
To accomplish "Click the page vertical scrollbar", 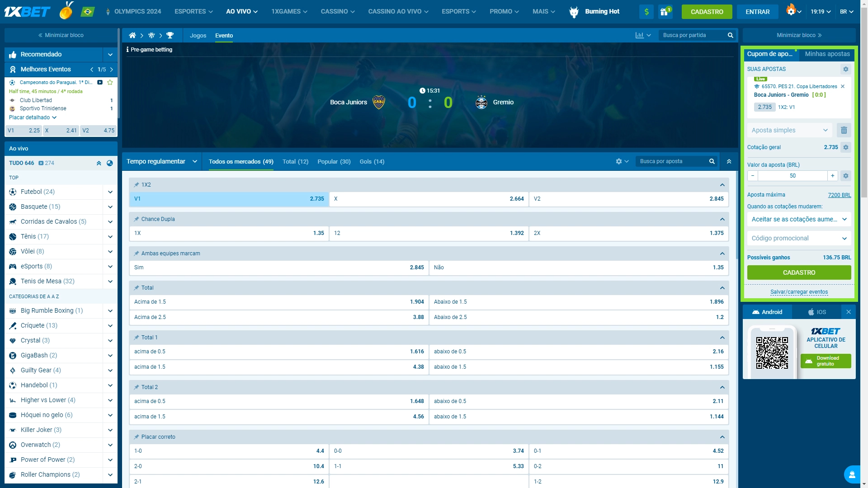I will pyautogui.click(x=864, y=103).
